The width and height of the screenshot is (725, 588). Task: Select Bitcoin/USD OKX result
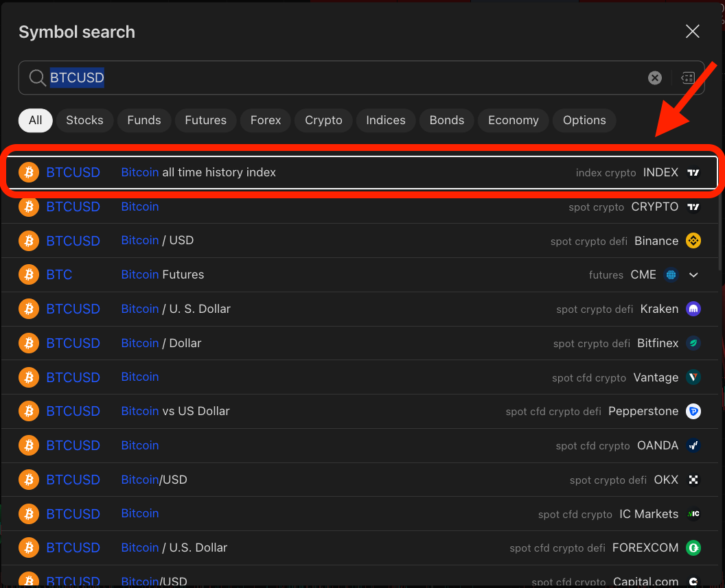point(360,480)
